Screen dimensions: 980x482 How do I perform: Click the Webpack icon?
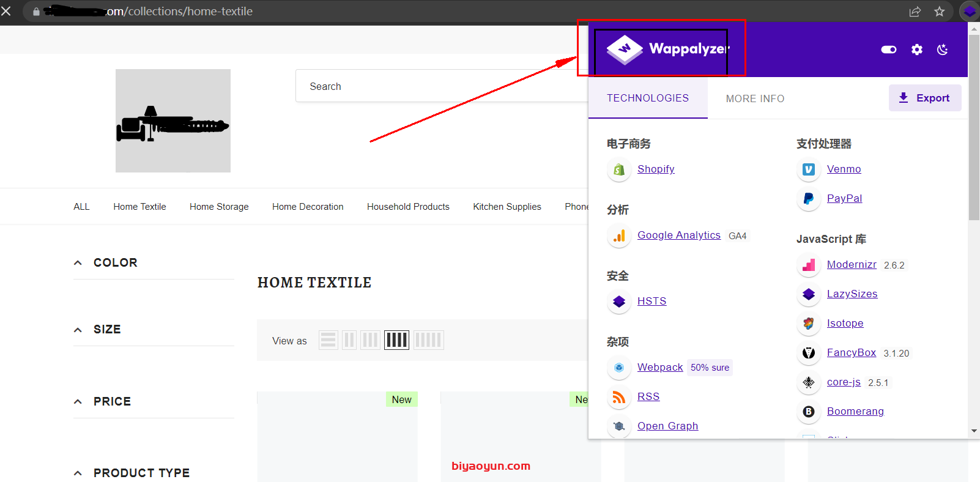(619, 368)
